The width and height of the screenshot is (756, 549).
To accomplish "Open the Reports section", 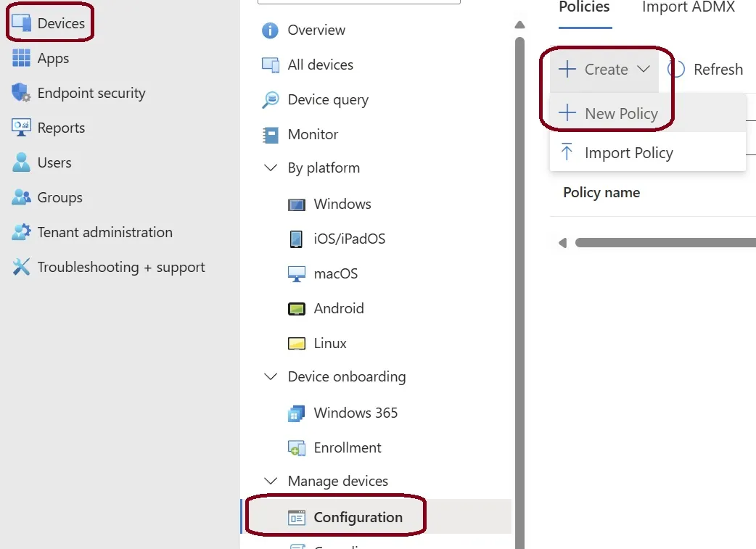I will 61,128.
